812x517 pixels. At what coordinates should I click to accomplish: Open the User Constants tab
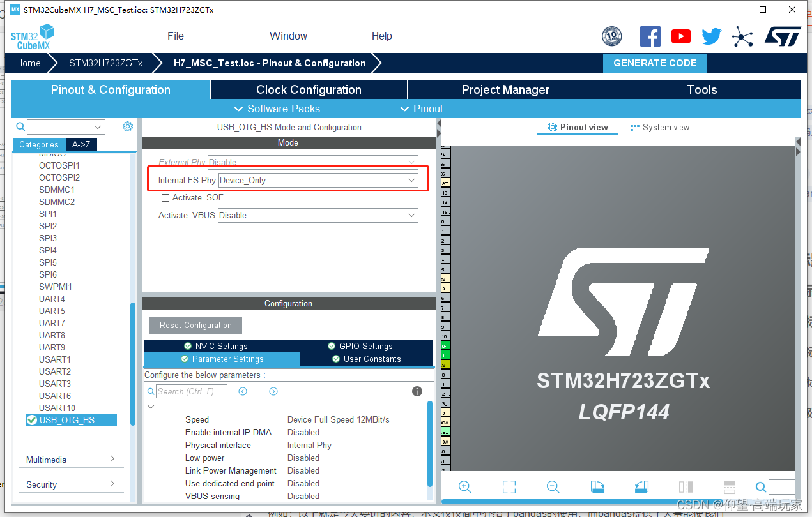(x=367, y=359)
